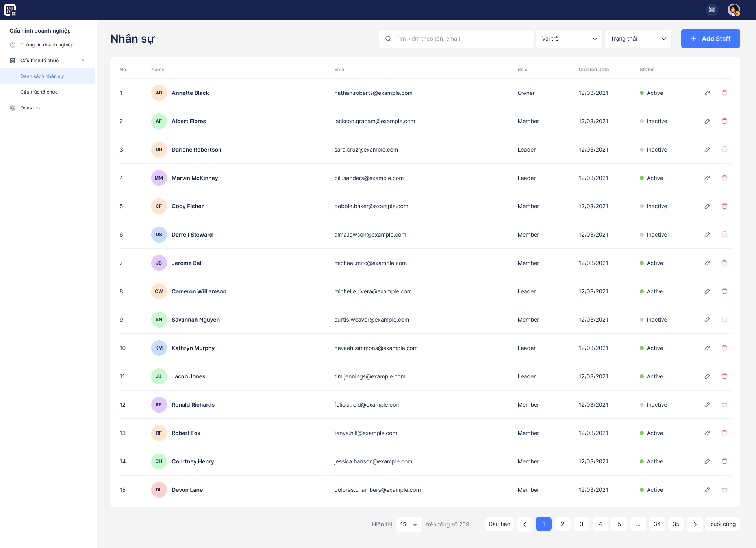The image size is (756, 548).
Task: Open Domains in sidebar
Action: click(30, 108)
